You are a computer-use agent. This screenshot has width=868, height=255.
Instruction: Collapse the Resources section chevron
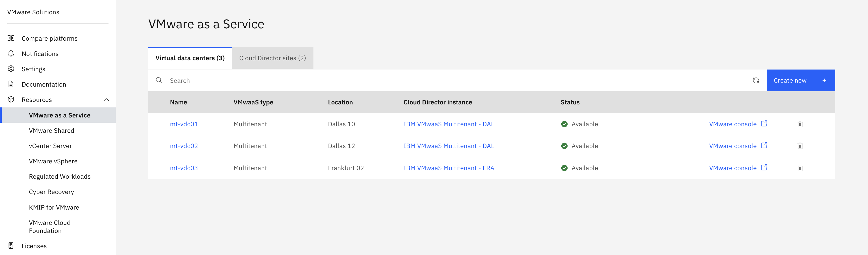[x=106, y=100]
